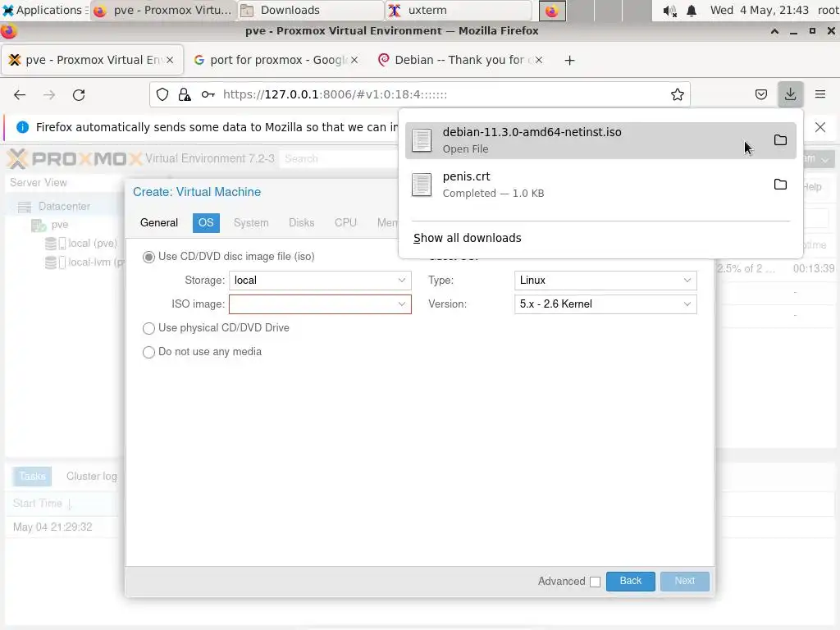Screen dimensions: 840x630
Task: Open the volume muted tray icon
Action: (x=669, y=11)
